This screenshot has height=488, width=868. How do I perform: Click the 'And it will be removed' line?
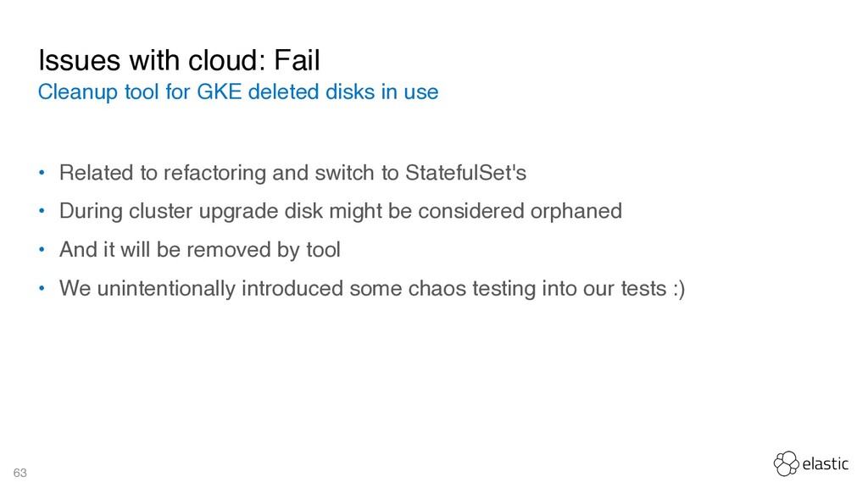(x=200, y=250)
